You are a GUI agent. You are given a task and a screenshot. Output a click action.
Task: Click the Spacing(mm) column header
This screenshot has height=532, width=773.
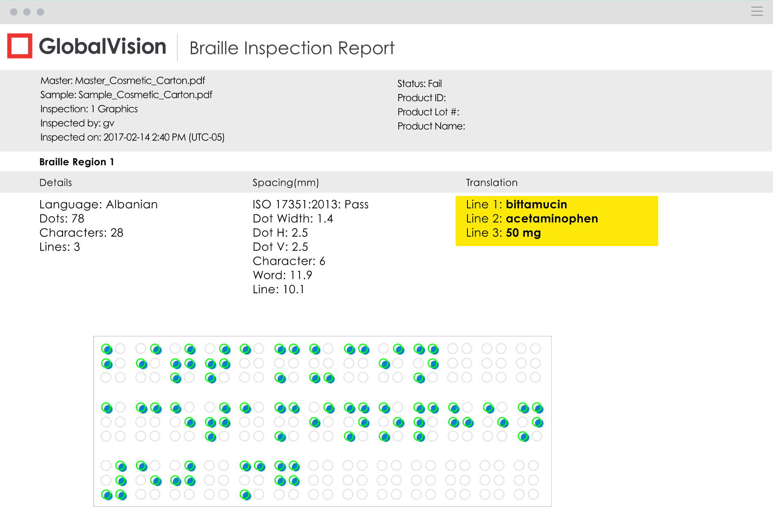click(286, 183)
